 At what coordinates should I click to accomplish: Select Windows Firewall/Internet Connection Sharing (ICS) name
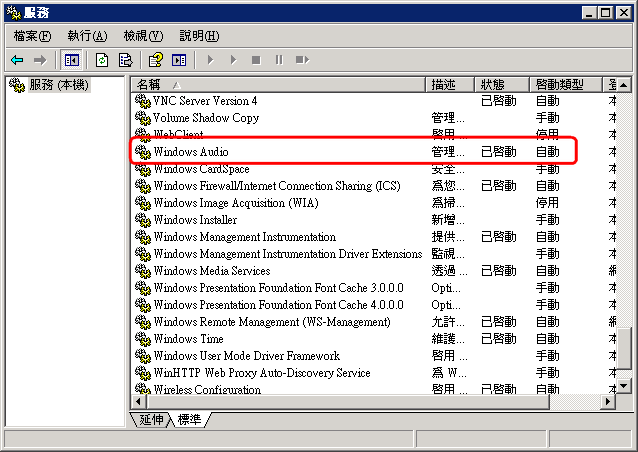pyautogui.click(x=277, y=186)
